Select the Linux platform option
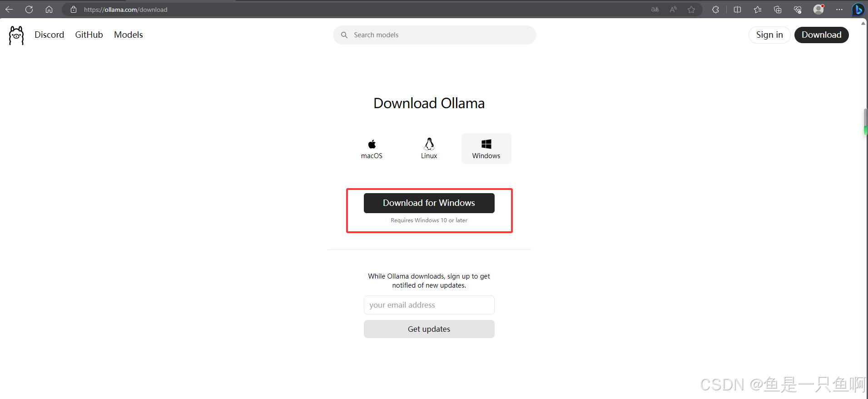Image resolution: width=868 pixels, height=399 pixels. pyautogui.click(x=429, y=149)
